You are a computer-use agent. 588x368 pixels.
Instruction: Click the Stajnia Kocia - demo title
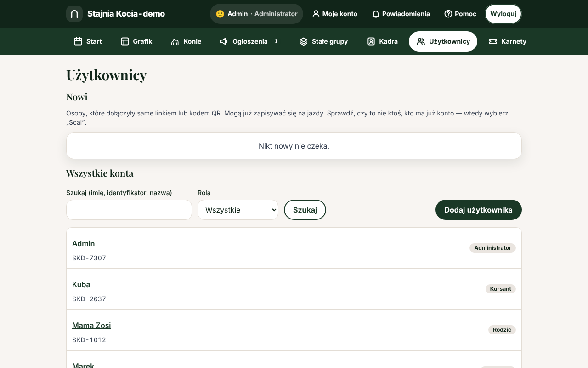(126, 14)
